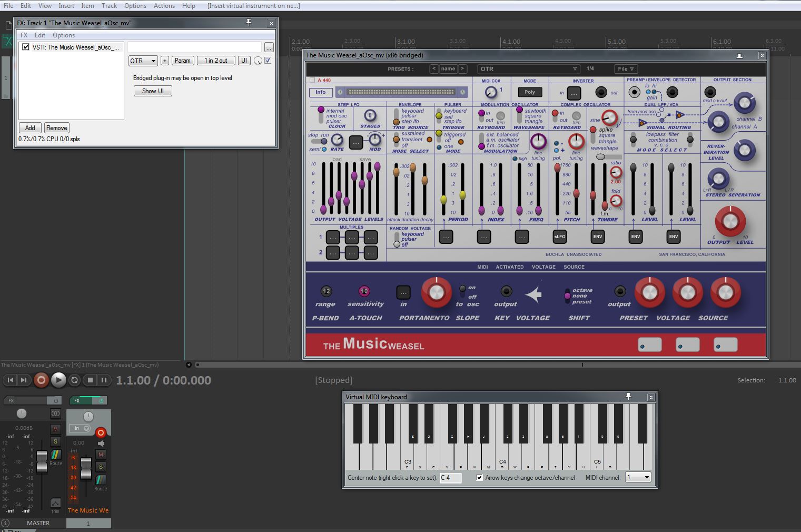Open the Insert menu in menu bar
The width and height of the screenshot is (801, 532).
click(x=66, y=6)
